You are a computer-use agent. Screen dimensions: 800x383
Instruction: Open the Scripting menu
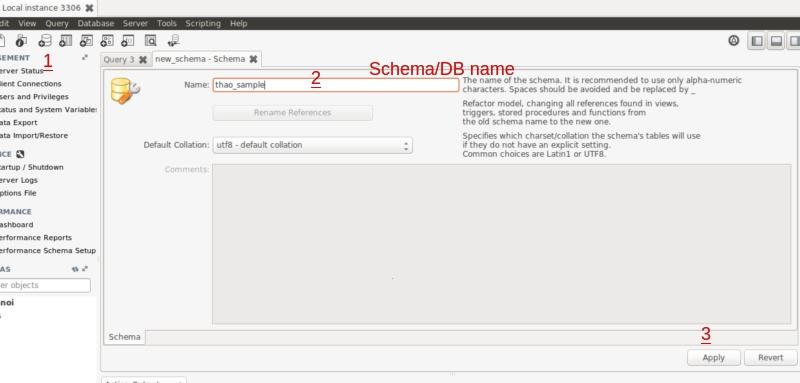coord(203,23)
